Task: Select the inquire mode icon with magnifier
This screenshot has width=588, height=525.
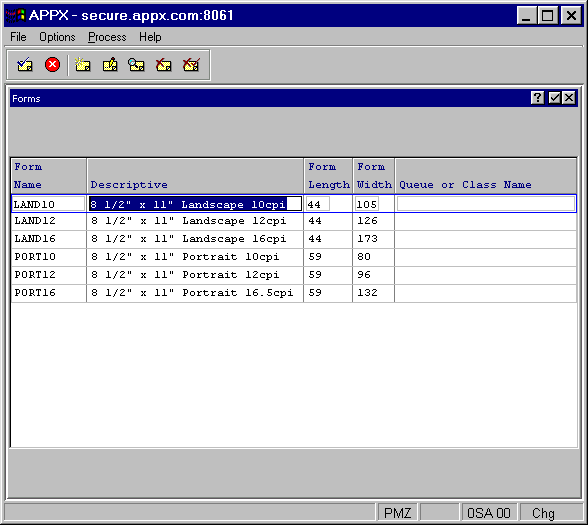Action: [136, 65]
